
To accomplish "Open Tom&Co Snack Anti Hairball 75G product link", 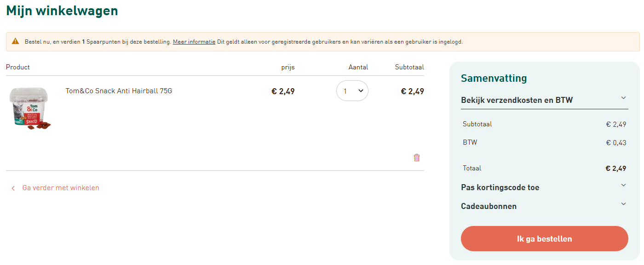I will coord(119,91).
